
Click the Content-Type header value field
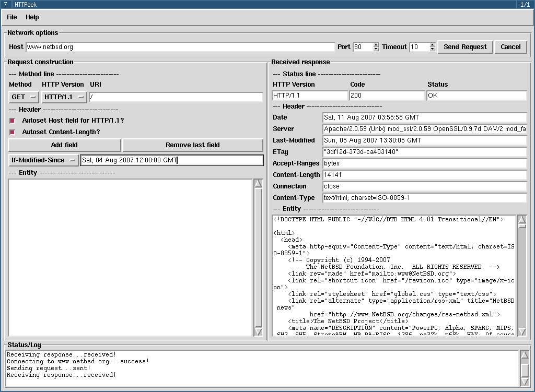click(x=424, y=198)
